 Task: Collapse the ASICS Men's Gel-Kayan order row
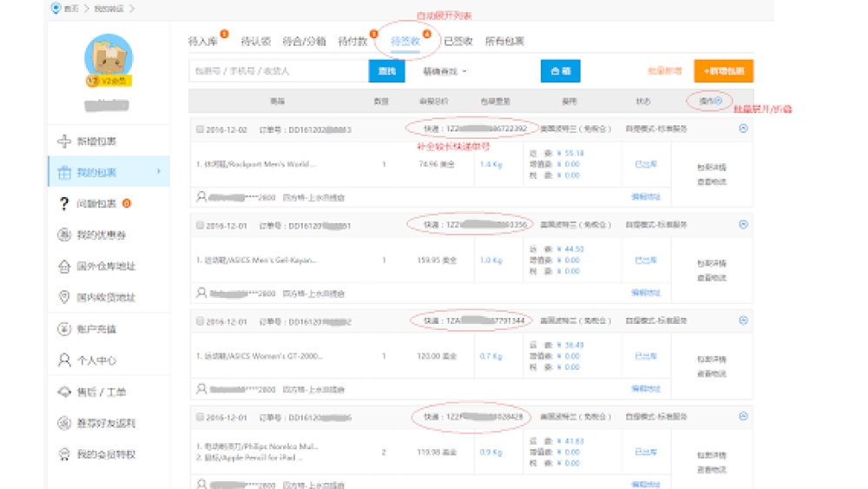pos(744,224)
